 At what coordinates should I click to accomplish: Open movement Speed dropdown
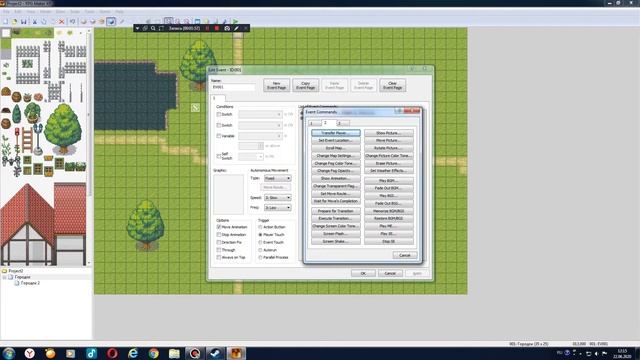click(278, 198)
